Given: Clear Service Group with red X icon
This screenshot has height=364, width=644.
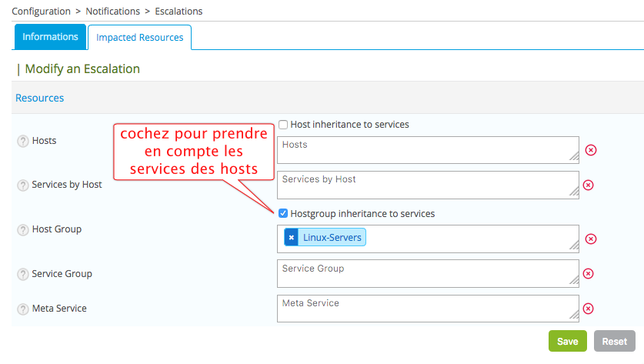Looking at the screenshot, I should [x=588, y=273].
